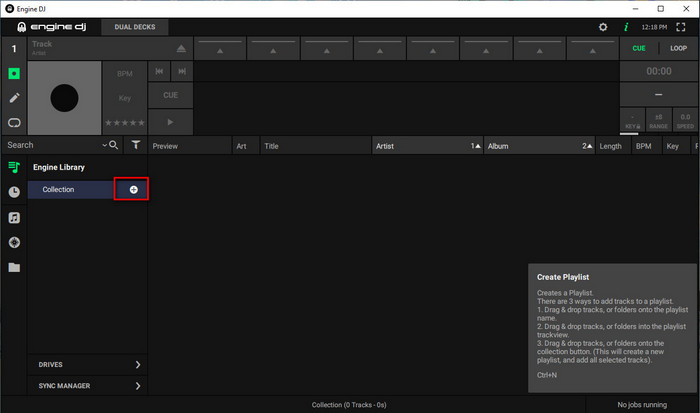This screenshot has width=700, height=413.
Task: Expand the SYNC MANAGER section
Action: point(88,386)
